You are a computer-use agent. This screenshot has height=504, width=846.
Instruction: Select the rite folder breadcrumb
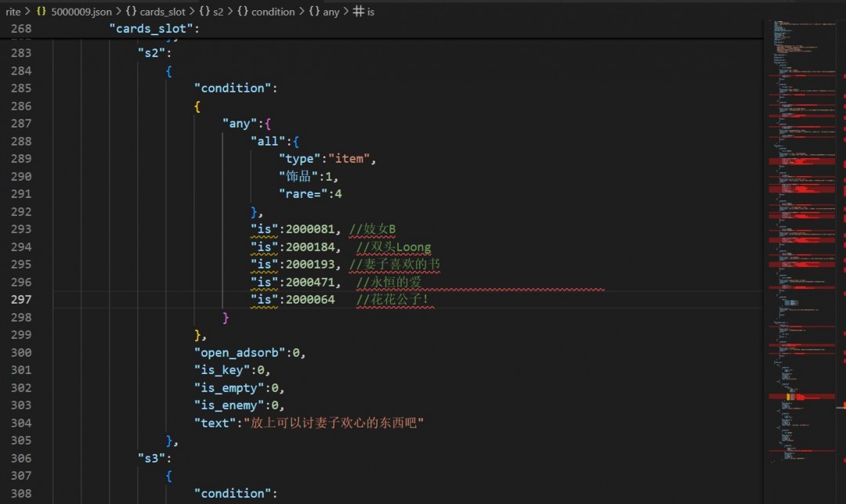click(x=13, y=12)
